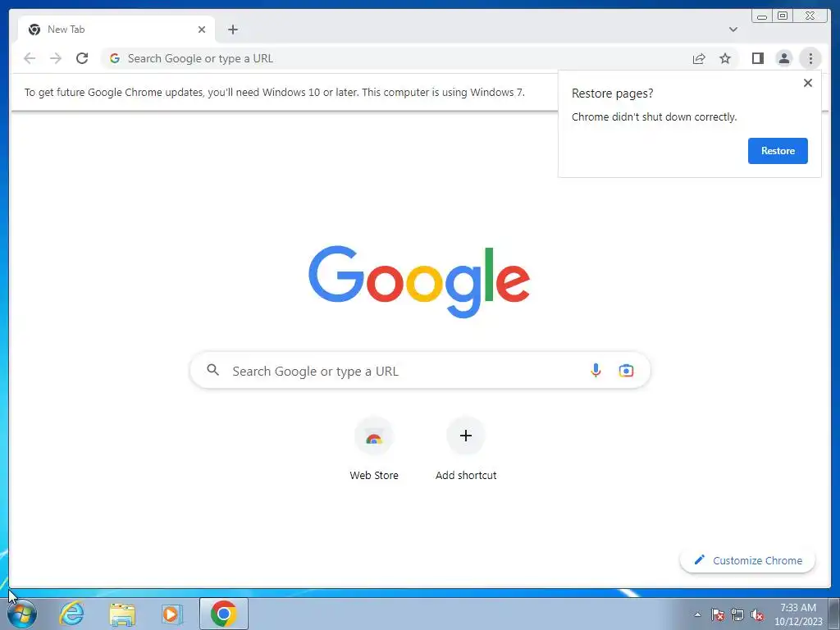Search by image with the camera icon
This screenshot has width=840, height=630.
coord(626,370)
